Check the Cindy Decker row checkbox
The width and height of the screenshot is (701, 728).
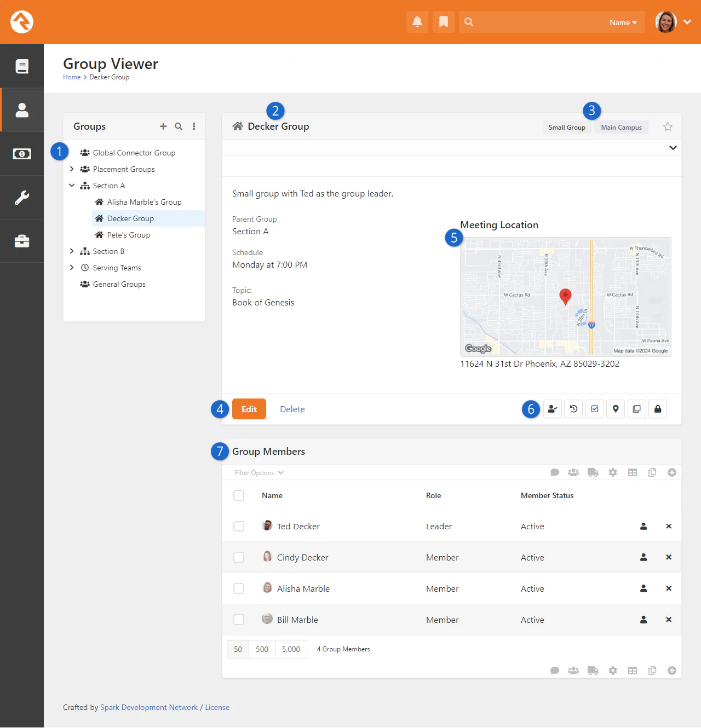click(239, 557)
